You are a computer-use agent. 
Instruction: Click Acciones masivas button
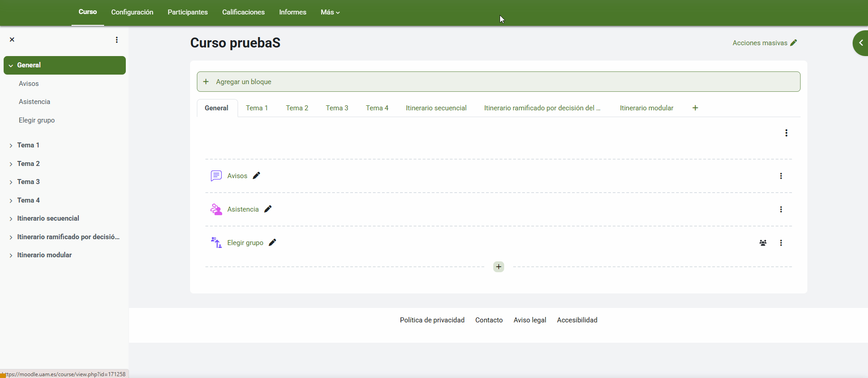click(x=764, y=43)
